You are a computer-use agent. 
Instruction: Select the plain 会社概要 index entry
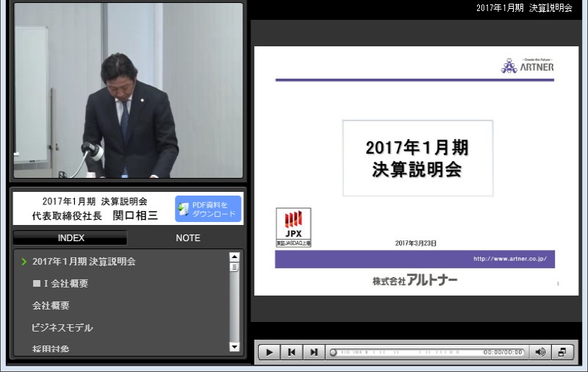[x=51, y=306]
